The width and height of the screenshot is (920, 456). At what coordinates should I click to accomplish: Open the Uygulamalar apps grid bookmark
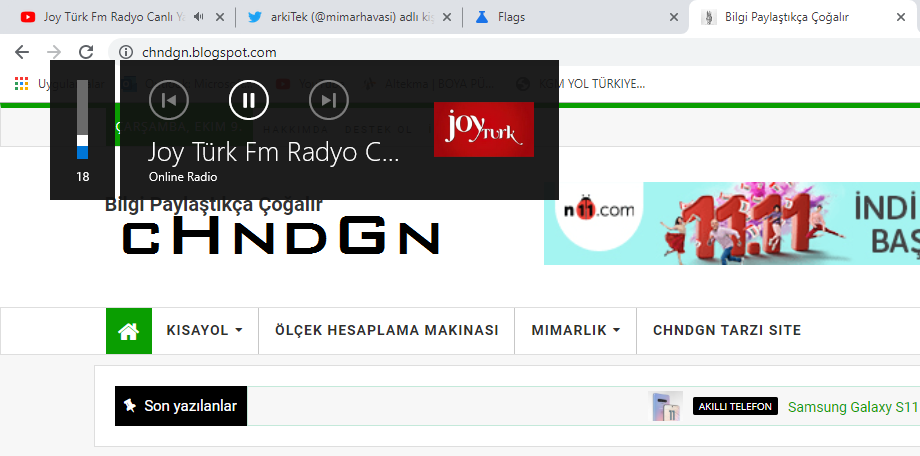pyautogui.click(x=21, y=84)
